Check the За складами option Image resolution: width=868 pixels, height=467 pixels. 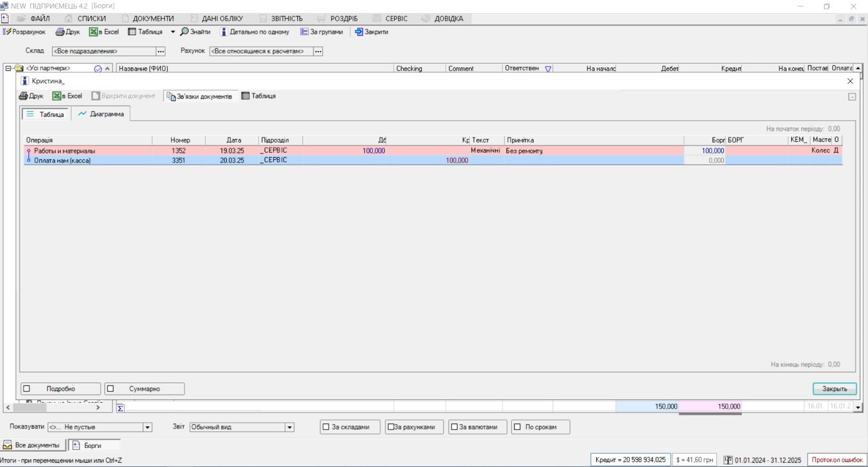pyautogui.click(x=326, y=427)
